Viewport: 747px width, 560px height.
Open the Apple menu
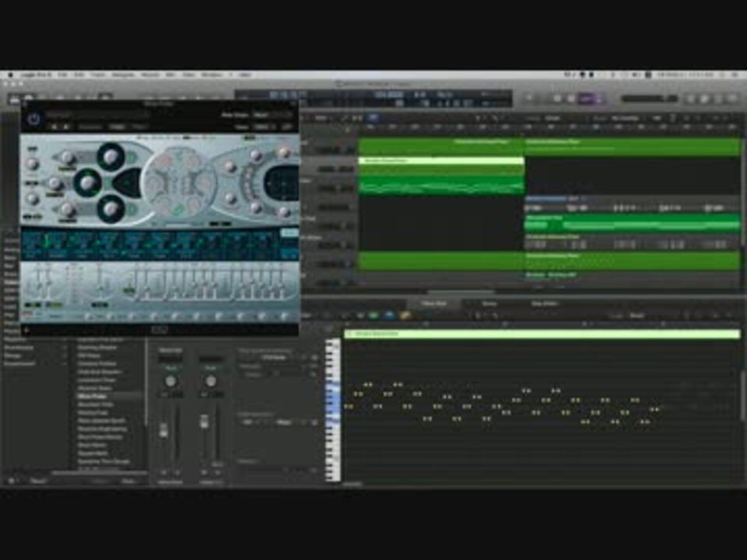(11, 75)
